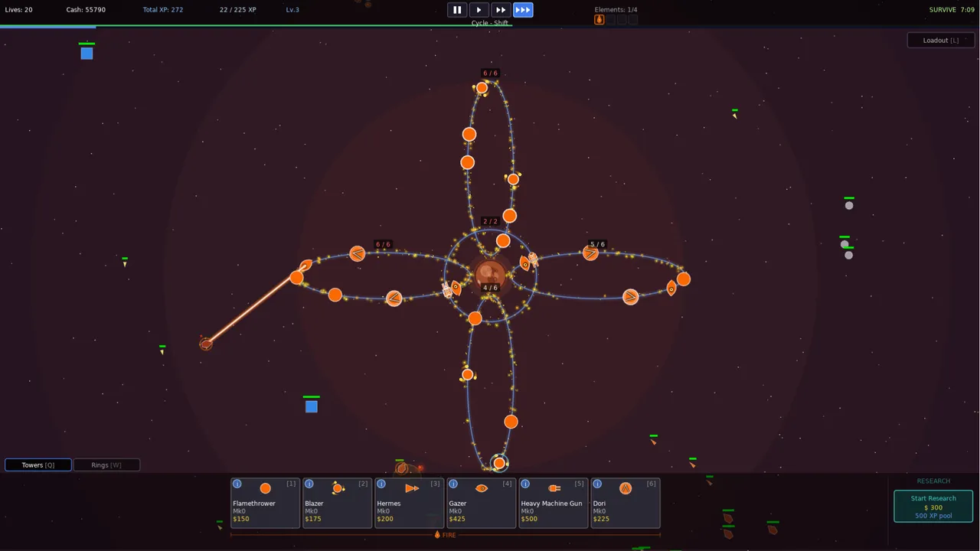Click the 22 / 225 XP text
Screen dimensions: 980x551
tap(238, 10)
